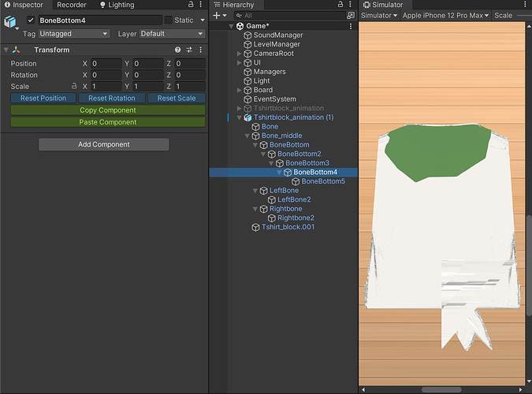Click the plus create-object button in Hierarchy
Viewport: 532px width, 394px height.
217,16
